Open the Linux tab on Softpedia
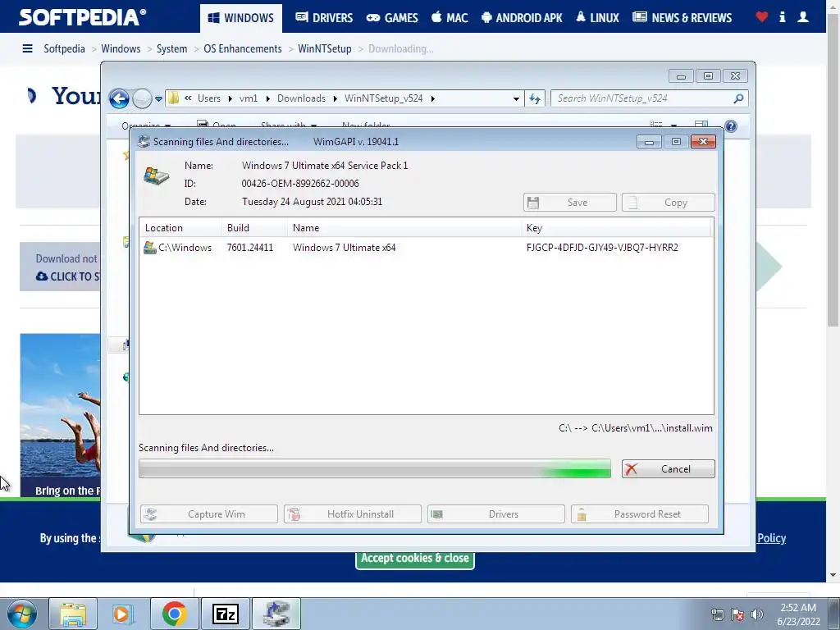Image resolution: width=840 pixels, height=630 pixels. (597, 18)
